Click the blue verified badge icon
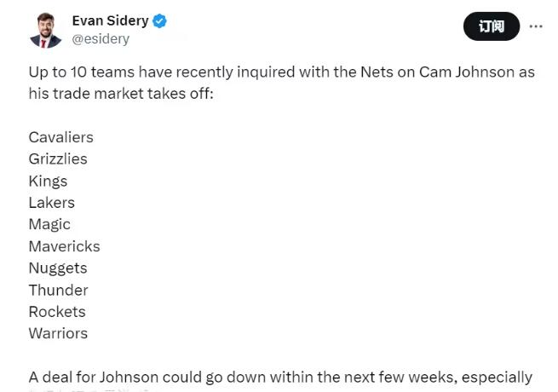The width and height of the screenshot is (558, 392). (159, 21)
